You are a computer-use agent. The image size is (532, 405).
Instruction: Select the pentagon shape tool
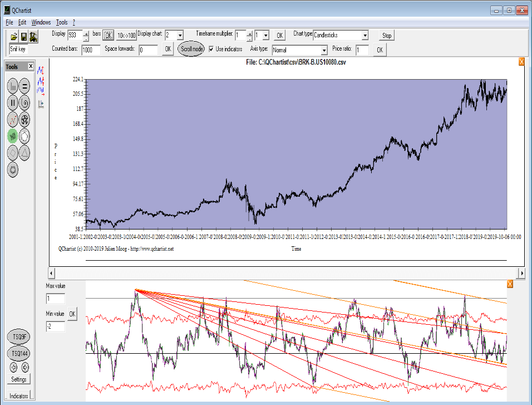tap(25, 135)
